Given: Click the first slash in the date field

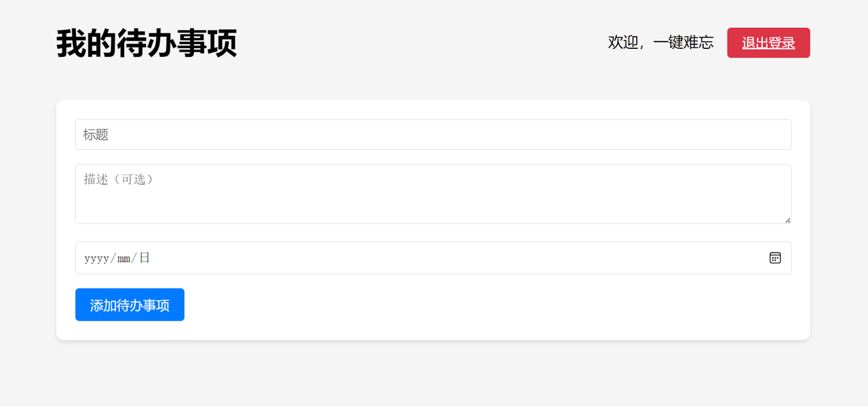Looking at the screenshot, I should click(x=113, y=259).
